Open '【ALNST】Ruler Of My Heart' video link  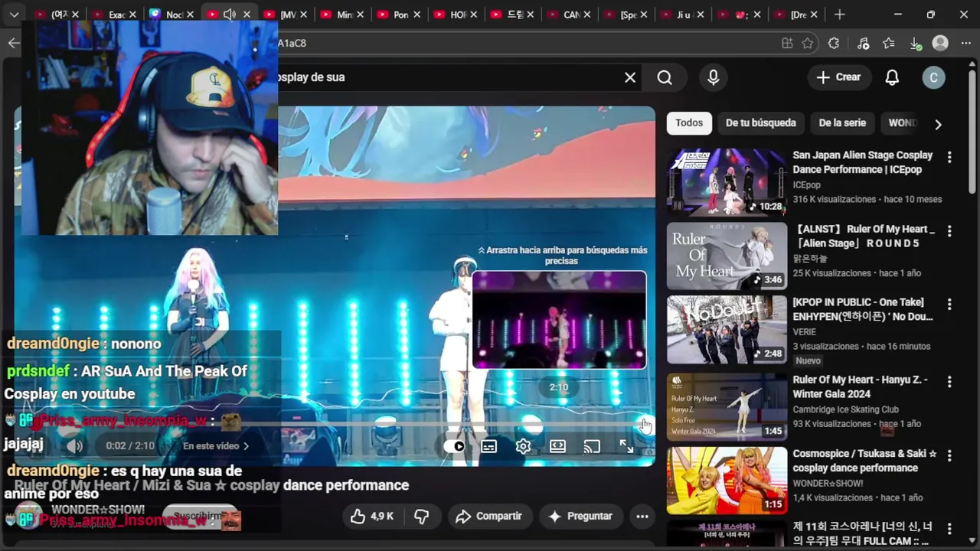[x=864, y=236]
